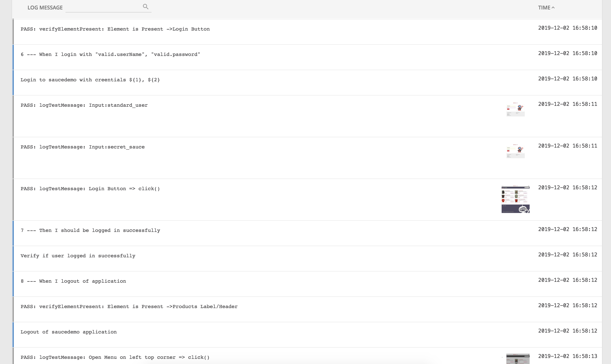Select the Products Label/Header verification entry

click(129, 306)
